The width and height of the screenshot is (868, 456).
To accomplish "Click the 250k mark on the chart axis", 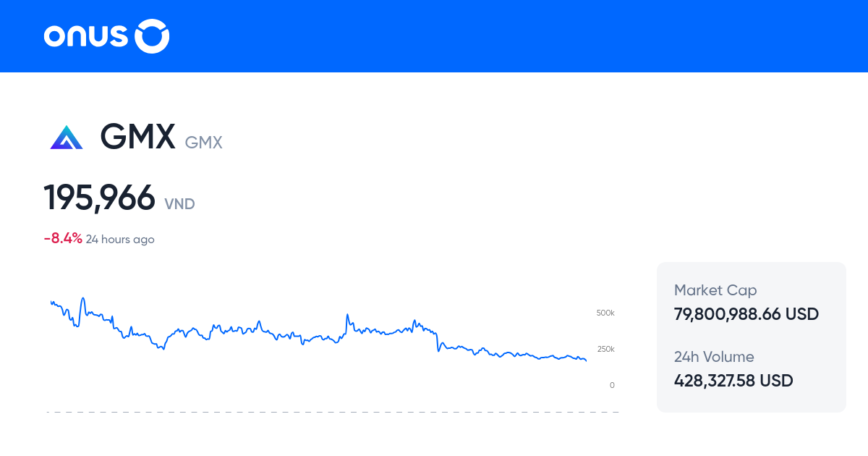I will click(605, 349).
